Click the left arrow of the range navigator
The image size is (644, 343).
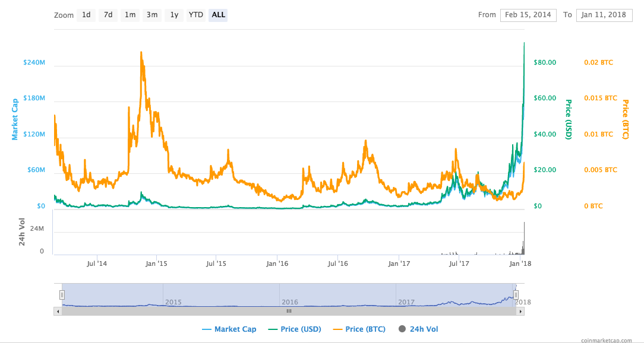tap(58, 310)
